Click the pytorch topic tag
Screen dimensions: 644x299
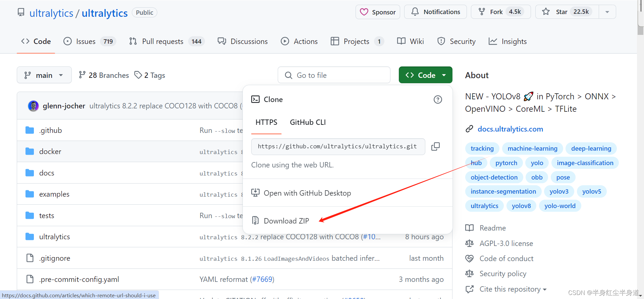click(506, 163)
